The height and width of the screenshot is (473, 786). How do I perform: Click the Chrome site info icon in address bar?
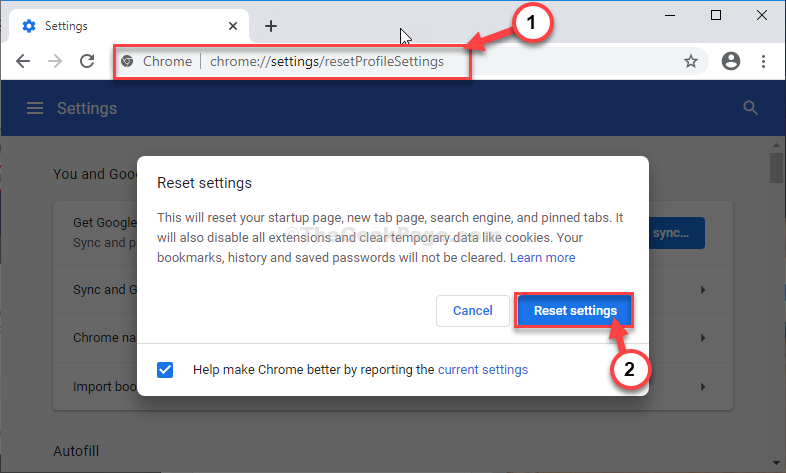pos(127,61)
